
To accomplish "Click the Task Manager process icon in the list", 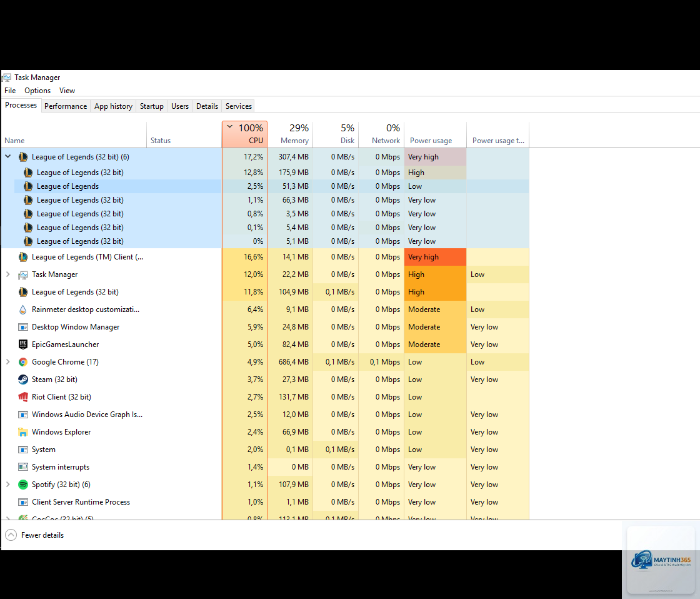I will pos(23,274).
